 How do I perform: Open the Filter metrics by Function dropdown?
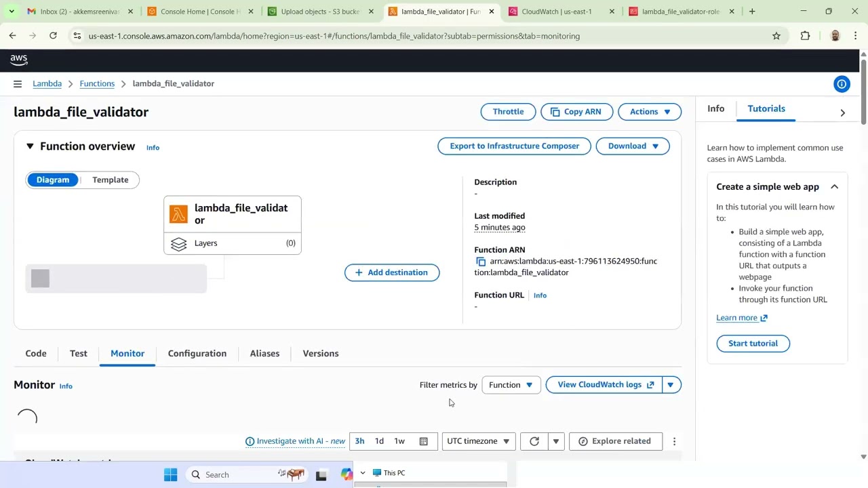pos(511,385)
